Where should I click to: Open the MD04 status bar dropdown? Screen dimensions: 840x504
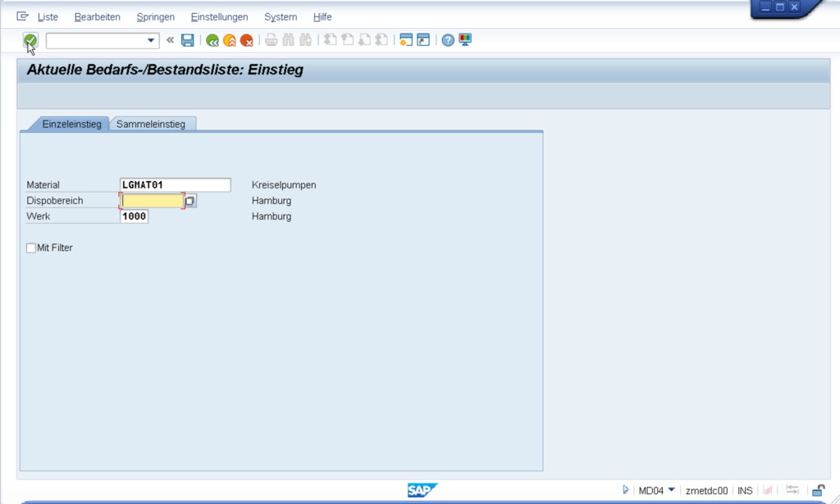tap(671, 489)
